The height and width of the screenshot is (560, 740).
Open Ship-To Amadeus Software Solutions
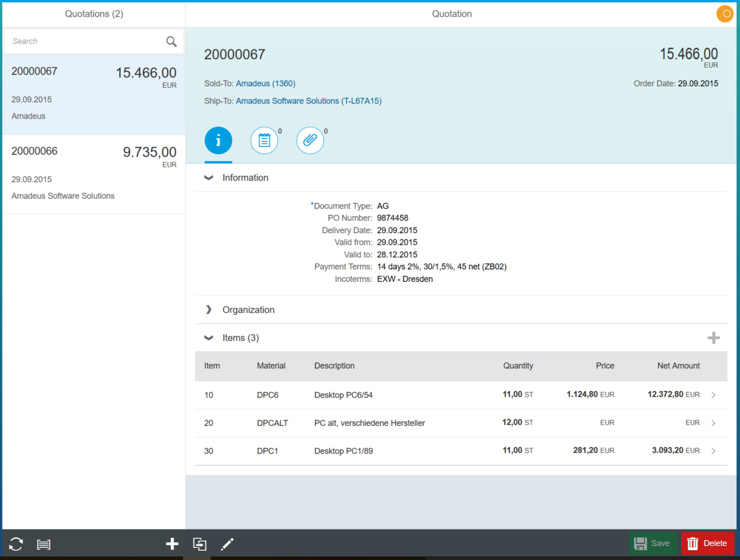[x=308, y=100]
